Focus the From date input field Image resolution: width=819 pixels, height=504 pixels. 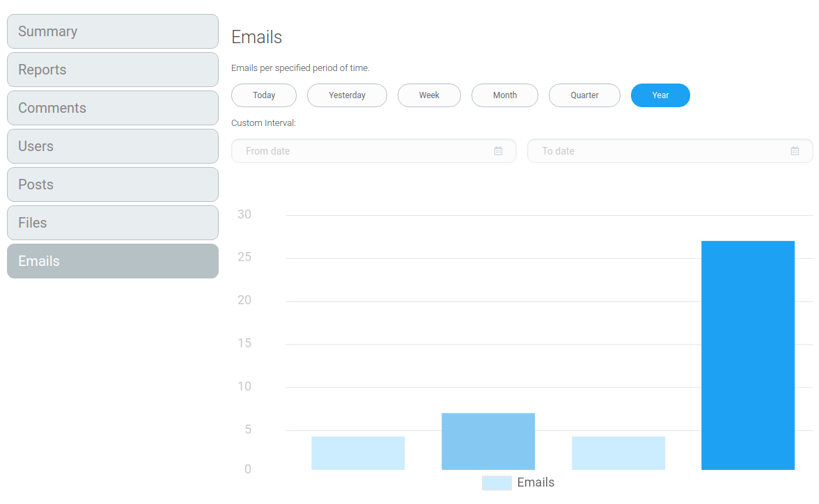point(374,151)
